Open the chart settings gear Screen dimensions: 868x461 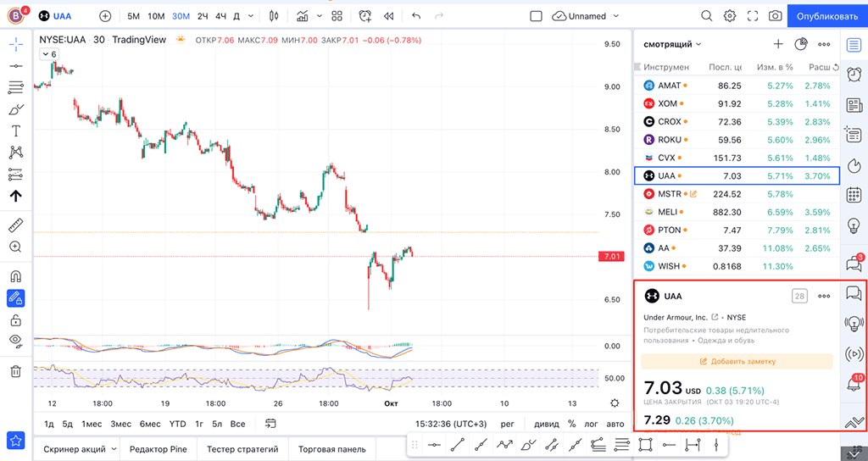point(730,16)
